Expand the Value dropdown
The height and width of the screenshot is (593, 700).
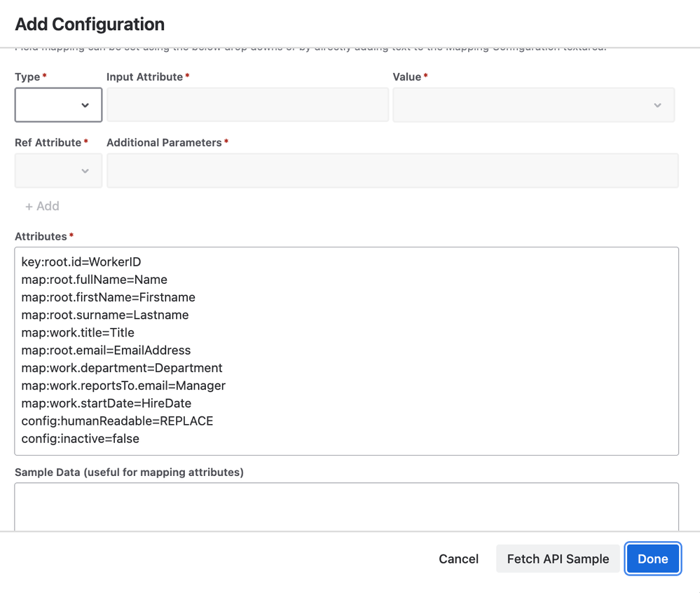[x=533, y=105]
